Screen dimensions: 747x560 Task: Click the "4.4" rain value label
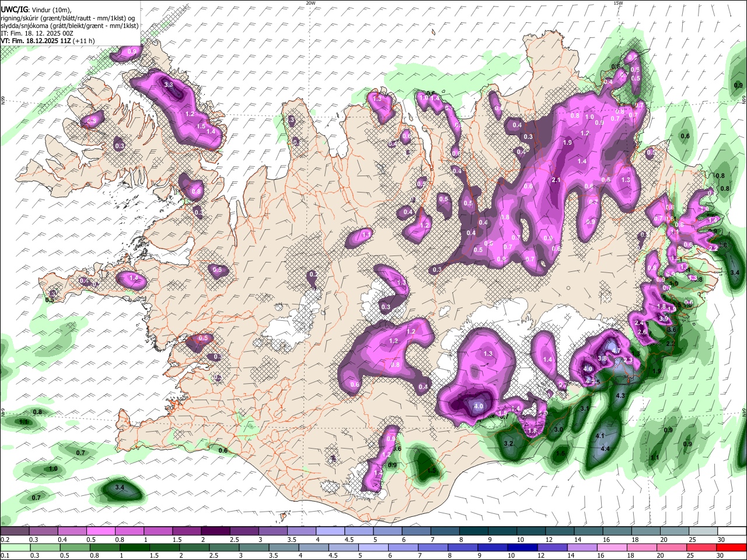605,449
